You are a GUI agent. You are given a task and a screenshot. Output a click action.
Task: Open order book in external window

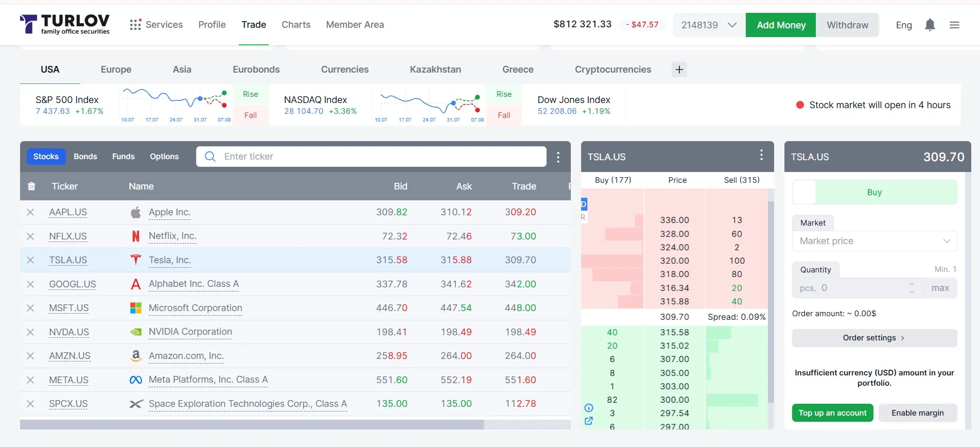click(589, 421)
